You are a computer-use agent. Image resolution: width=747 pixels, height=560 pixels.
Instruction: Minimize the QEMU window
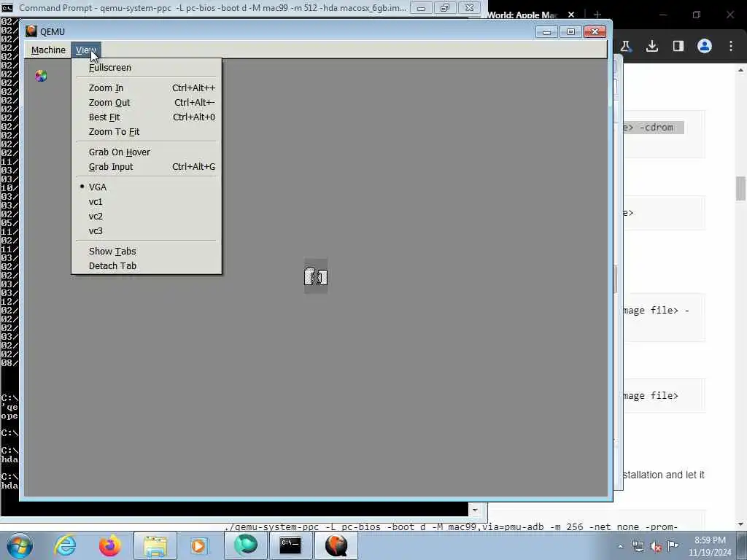tap(547, 32)
